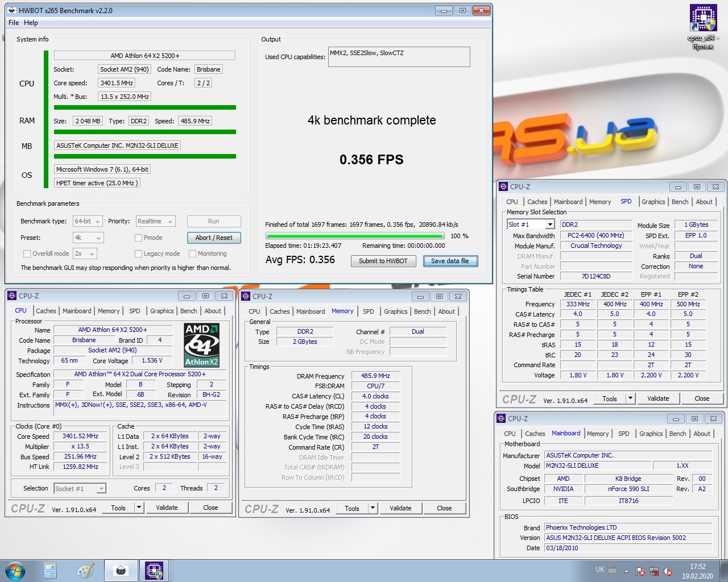Open the Preset 4k dropdown
The height and width of the screenshot is (582, 728).
[88, 238]
